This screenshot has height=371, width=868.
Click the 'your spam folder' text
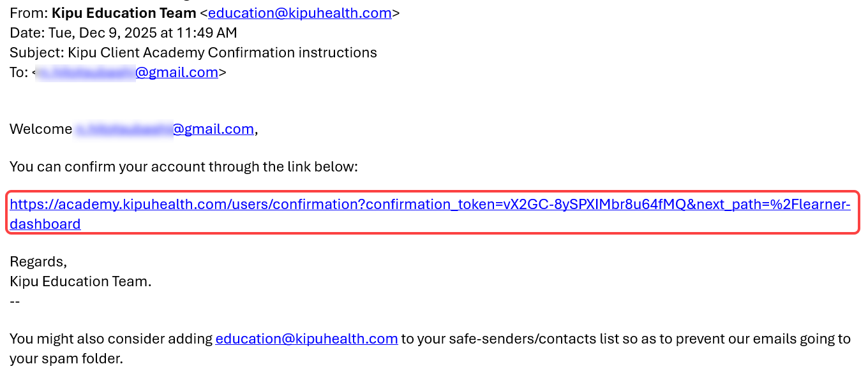click(65, 359)
